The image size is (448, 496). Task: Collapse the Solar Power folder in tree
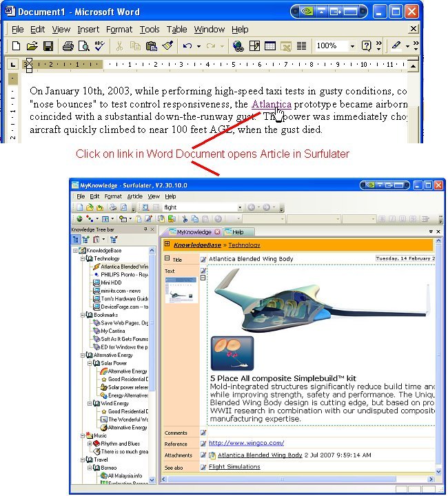[x=90, y=363]
